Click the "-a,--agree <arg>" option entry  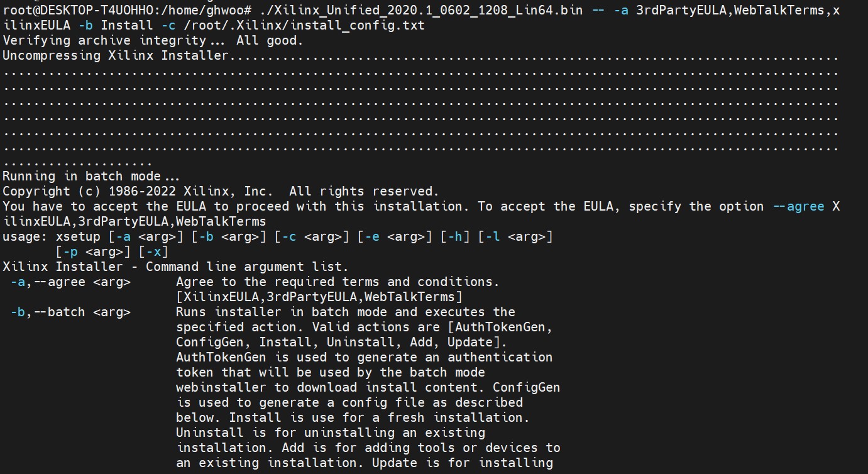pos(71,282)
